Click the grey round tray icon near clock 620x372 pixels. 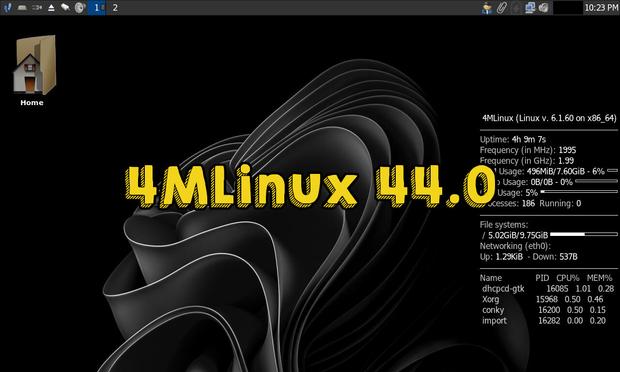(544, 8)
